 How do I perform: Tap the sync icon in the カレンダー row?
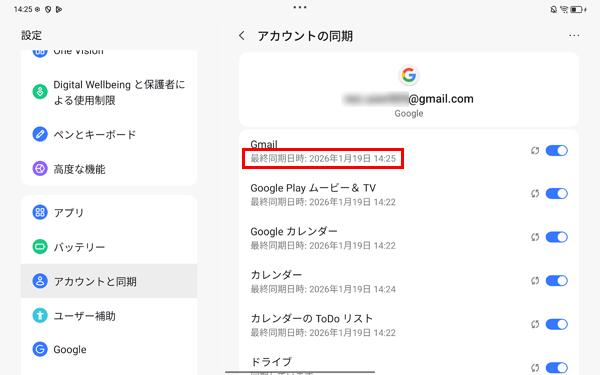coord(535,281)
